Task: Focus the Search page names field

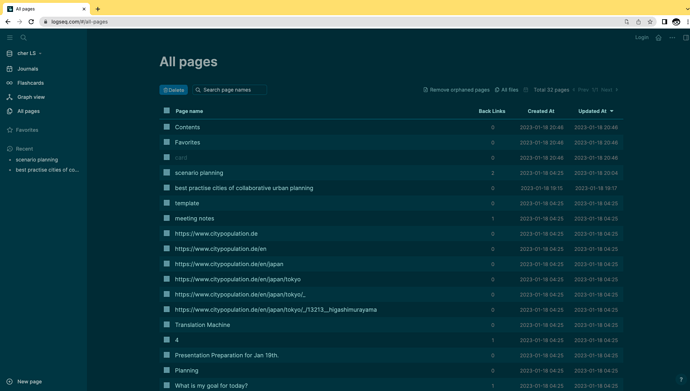Action: [230, 90]
